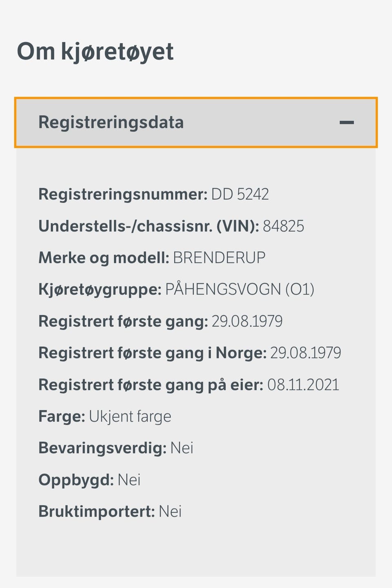The image size is (392, 588).
Task: Click the "Registrert første gang i Norge" label
Action: (152, 353)
